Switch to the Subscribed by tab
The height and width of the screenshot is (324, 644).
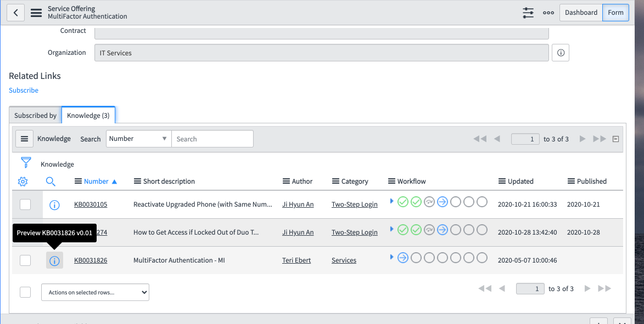35,115
